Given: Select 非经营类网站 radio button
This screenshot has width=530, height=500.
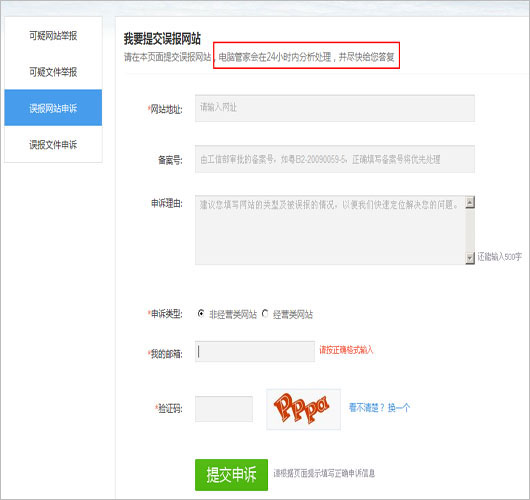Looking at the screenshot, I should pos(201,314).
